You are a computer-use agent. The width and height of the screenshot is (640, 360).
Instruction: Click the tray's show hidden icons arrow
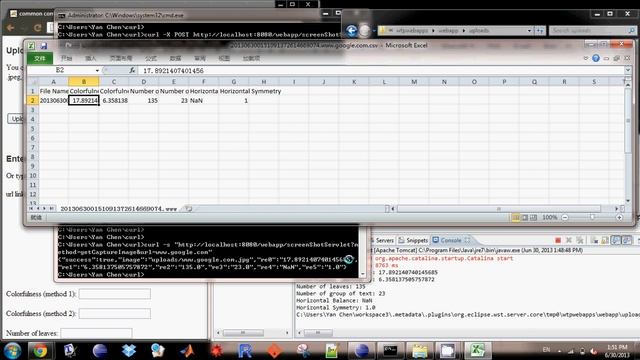click(x=559, y=351)
